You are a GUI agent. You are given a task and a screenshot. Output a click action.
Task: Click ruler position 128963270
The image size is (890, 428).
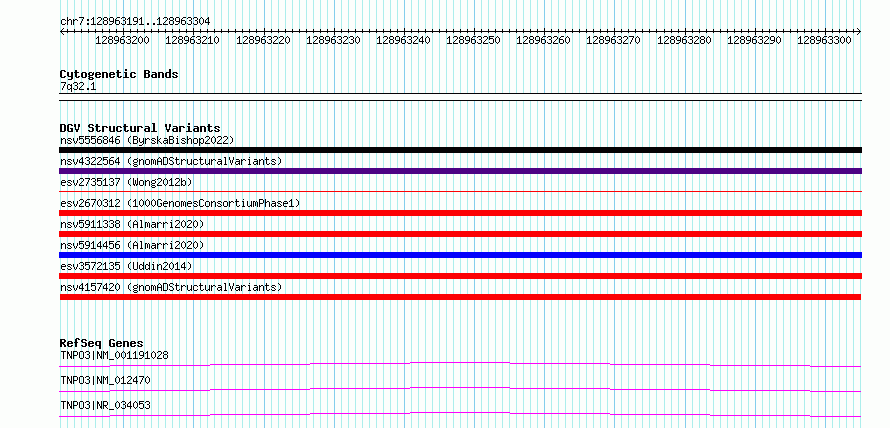[x=614, y=40]
